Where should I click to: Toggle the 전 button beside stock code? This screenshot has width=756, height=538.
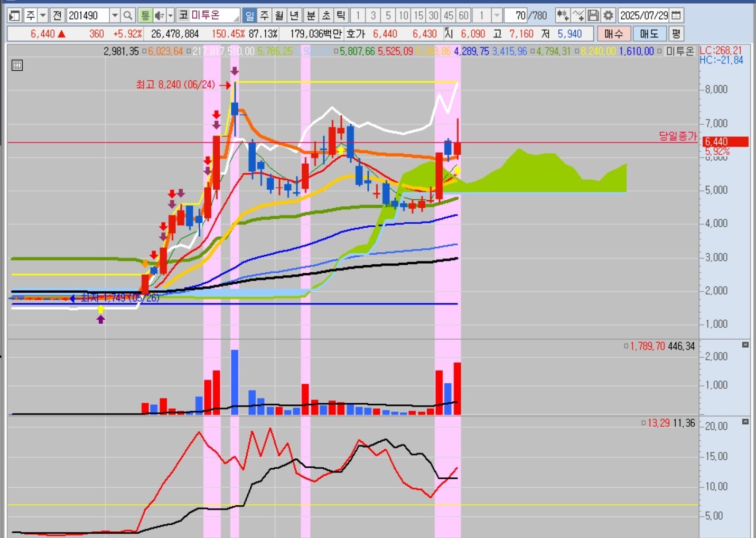pyautogui.click(x=58, y=15)
